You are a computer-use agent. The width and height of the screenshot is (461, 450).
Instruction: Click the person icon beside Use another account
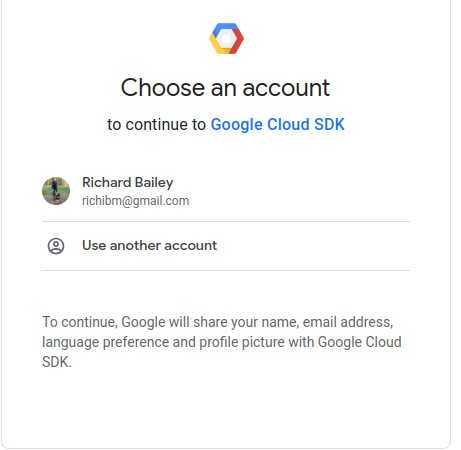tap(56, 246)
